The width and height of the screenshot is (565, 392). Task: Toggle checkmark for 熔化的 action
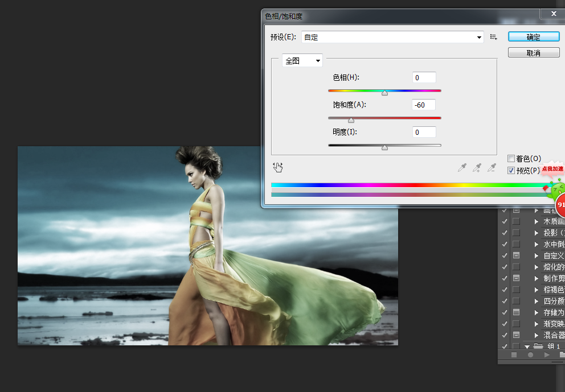click(x=504, y=267)
